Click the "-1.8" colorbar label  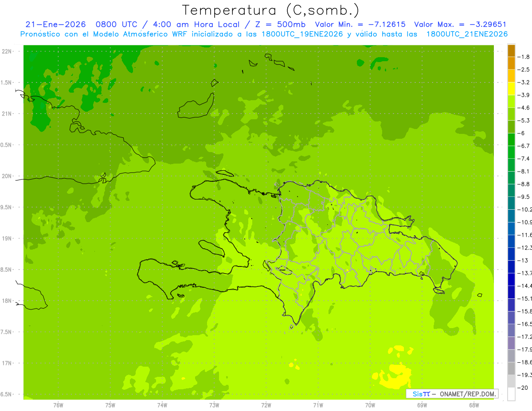(x=524, y=57)
